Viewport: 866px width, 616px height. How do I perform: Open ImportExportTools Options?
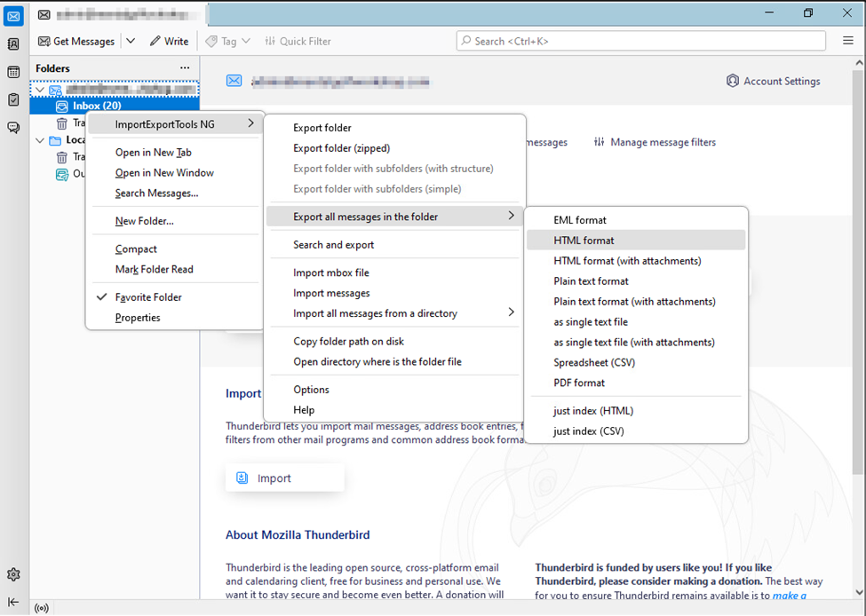[x=393, y=390]
